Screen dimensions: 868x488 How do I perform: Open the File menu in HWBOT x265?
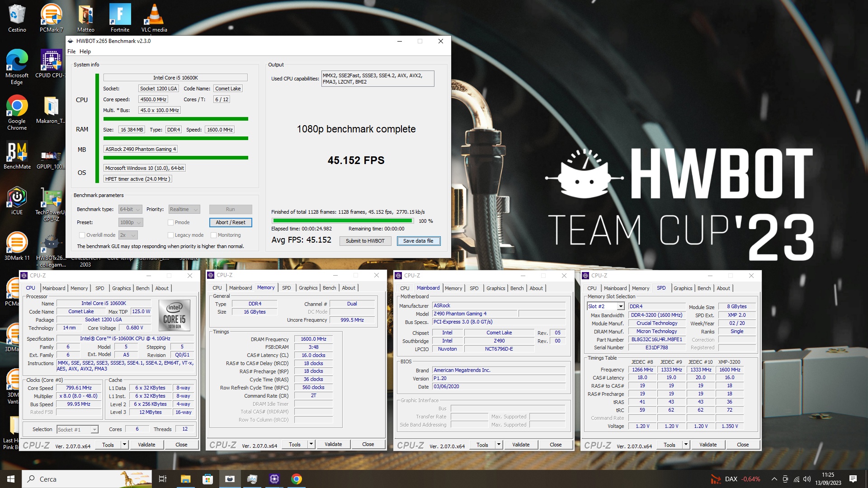coord(71,52)
